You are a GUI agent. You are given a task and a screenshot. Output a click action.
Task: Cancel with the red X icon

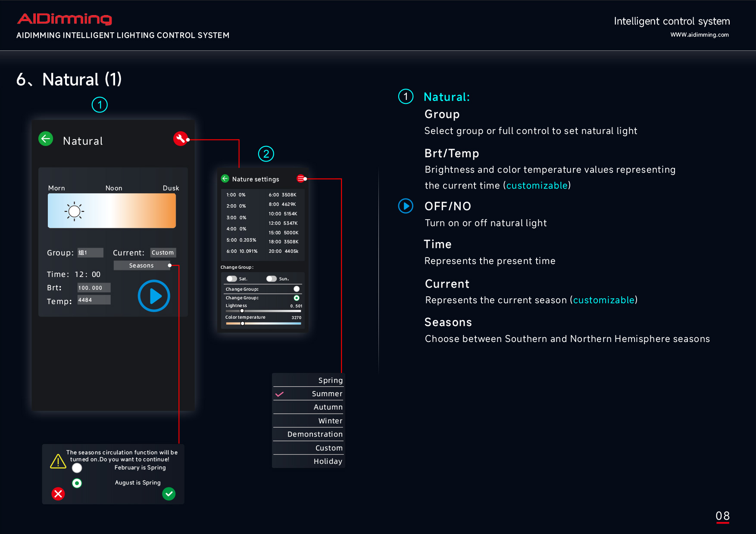point(58,494)
